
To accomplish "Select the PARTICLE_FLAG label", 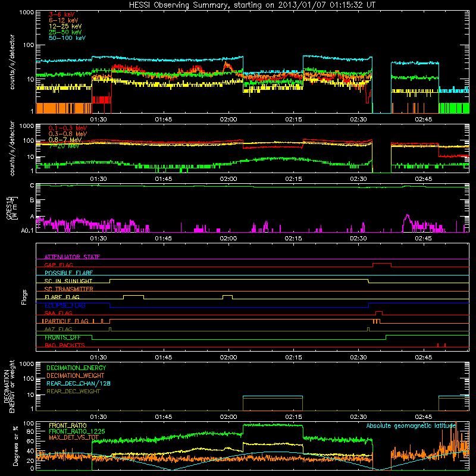I will point(67,321).
